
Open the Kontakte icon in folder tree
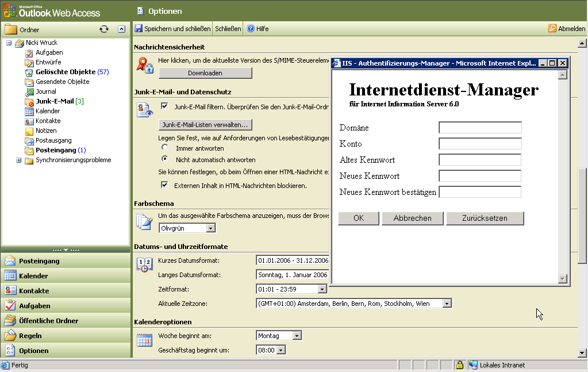click(x=29, y=121)
